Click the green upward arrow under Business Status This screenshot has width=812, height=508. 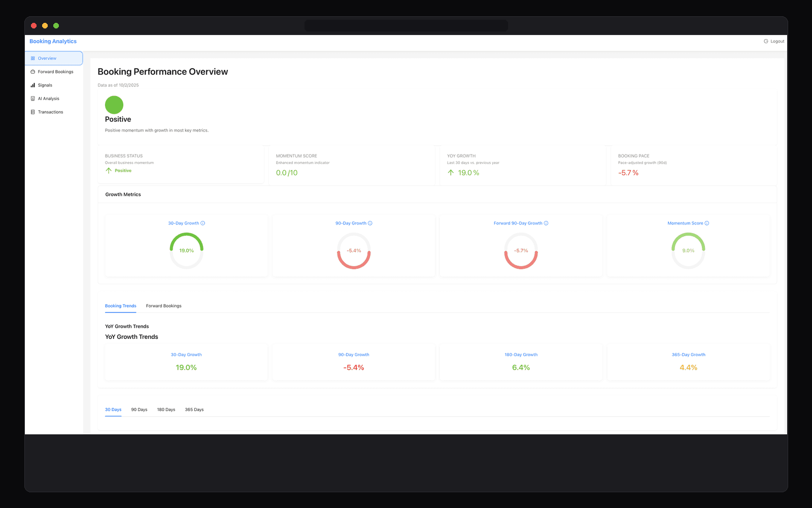(108, 170)
